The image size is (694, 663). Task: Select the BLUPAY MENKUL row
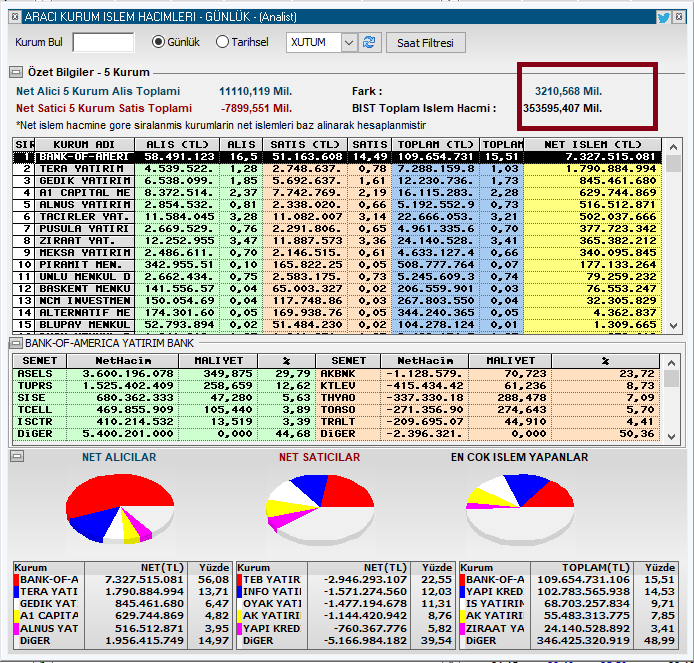point(337,324)
